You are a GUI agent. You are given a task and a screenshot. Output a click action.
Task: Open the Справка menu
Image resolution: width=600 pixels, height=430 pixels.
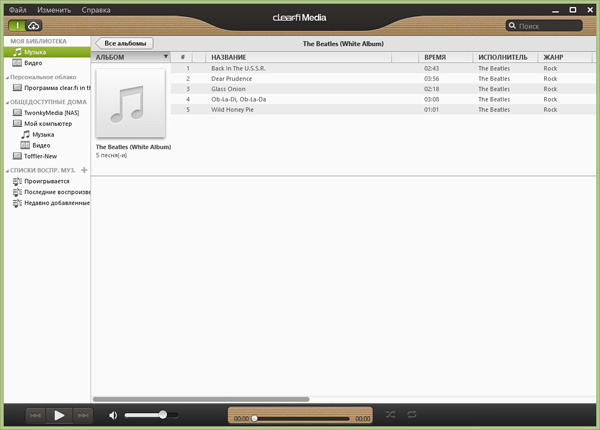(x=96, y=9)
